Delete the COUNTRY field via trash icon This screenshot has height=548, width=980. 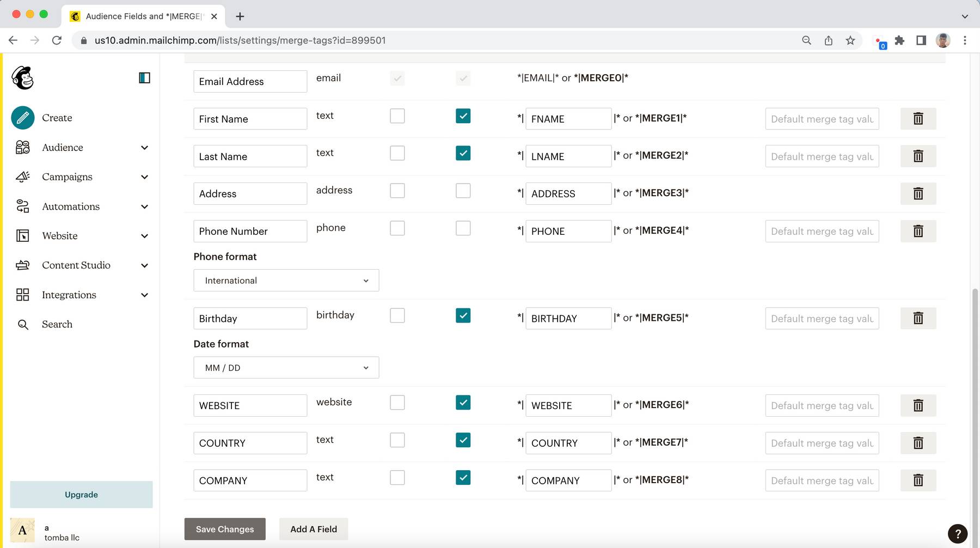[x=918, y=443]
